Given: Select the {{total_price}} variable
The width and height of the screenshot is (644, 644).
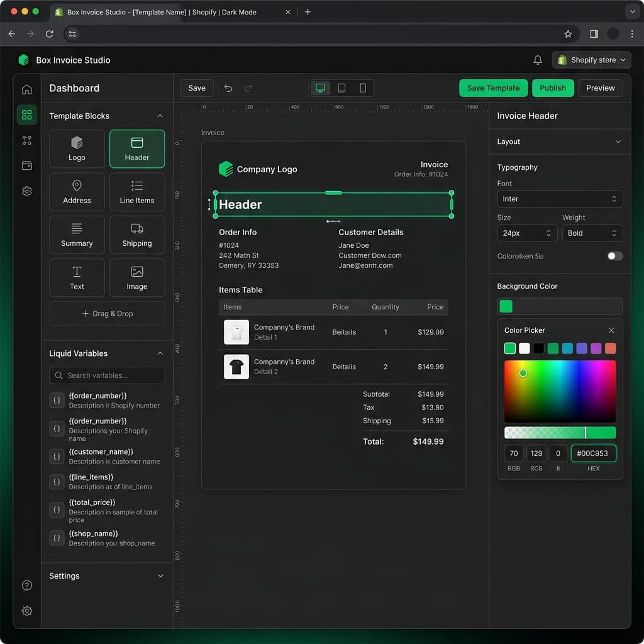Looking at the screenshot, I should (x=106, y=511).
